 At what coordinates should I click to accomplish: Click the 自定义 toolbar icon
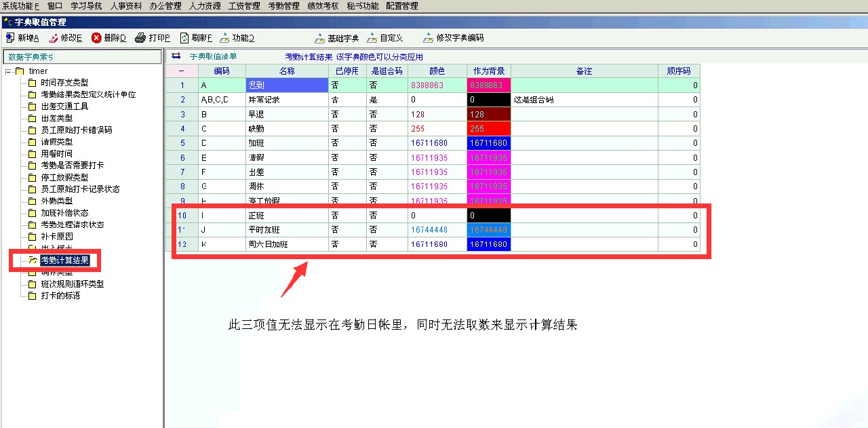(x=372, y=38)
